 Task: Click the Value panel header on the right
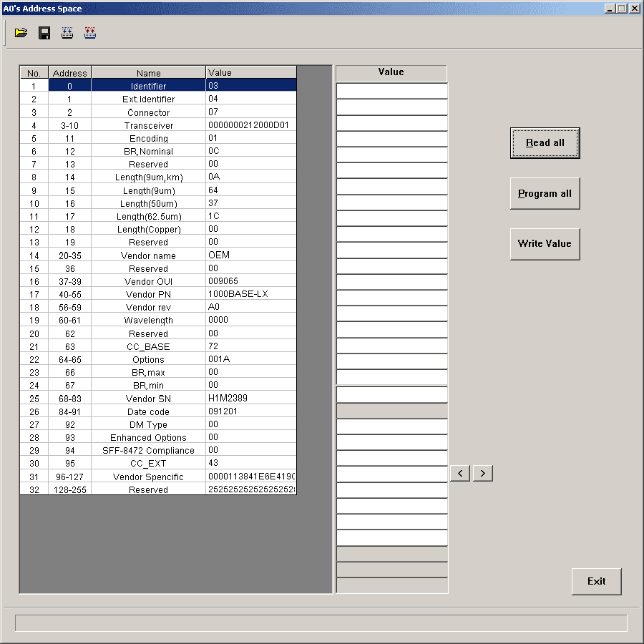[391, 72]
